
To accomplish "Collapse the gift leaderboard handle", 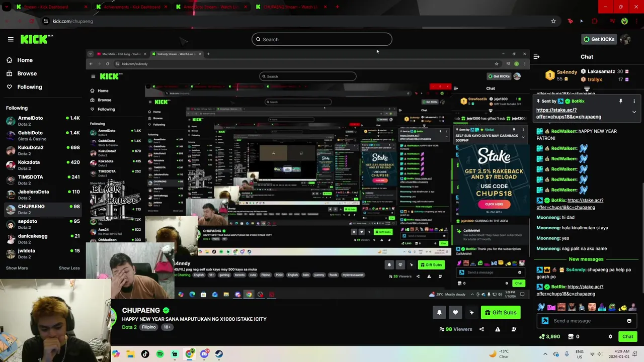I will click(x=587, y=88).
